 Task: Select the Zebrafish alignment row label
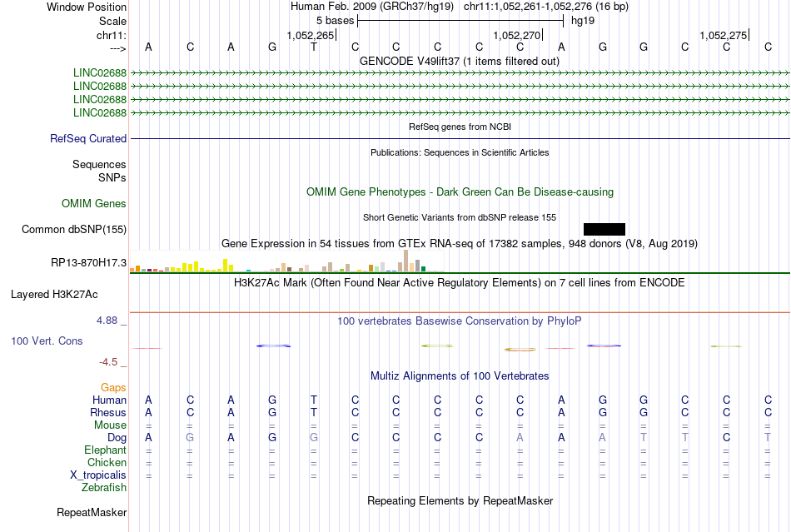pyautogui.click(x=104, y=488)
